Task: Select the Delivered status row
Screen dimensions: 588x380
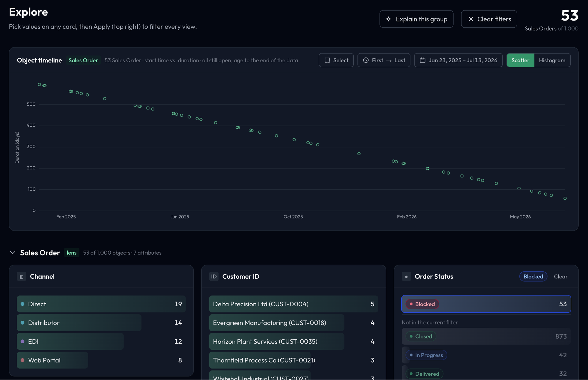Action: 486,373
